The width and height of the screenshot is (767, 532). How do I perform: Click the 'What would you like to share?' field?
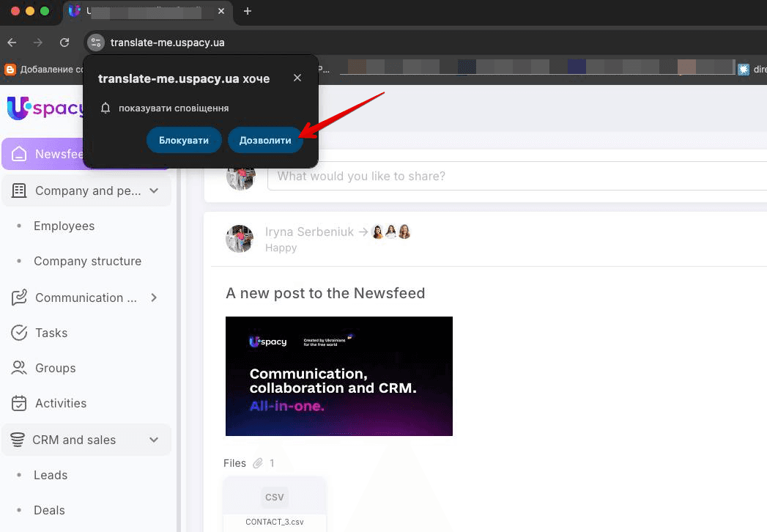click(x=513, y=176)
